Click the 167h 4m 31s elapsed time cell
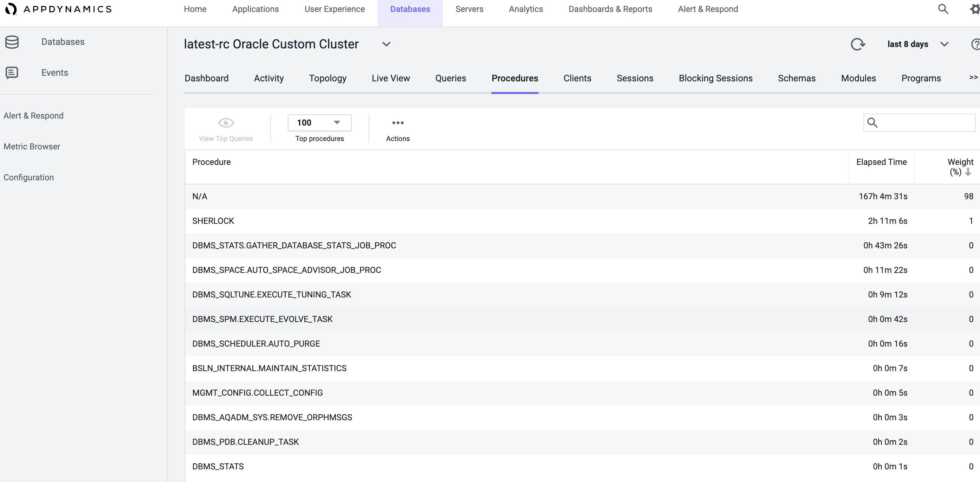 point(883,196)
